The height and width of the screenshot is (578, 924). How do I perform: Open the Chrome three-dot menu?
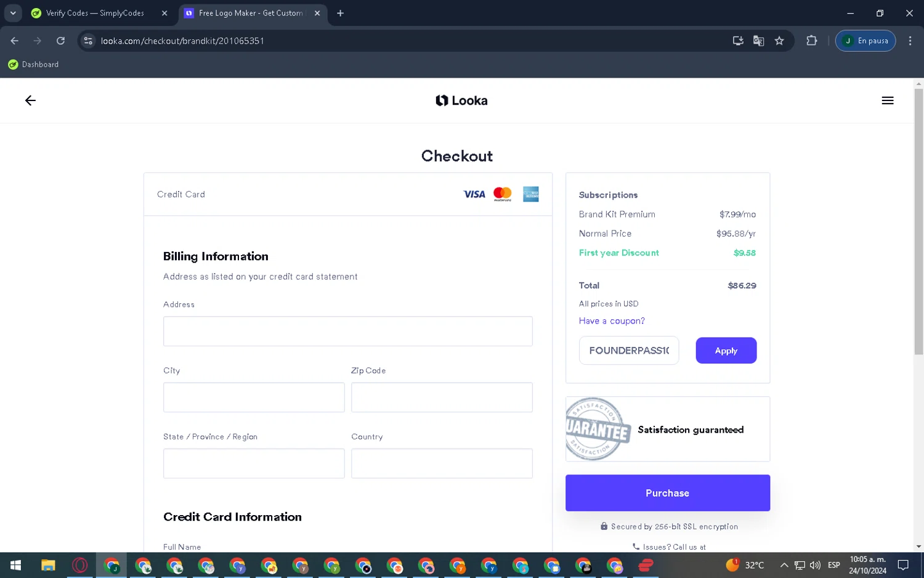(x=910, y=41)
